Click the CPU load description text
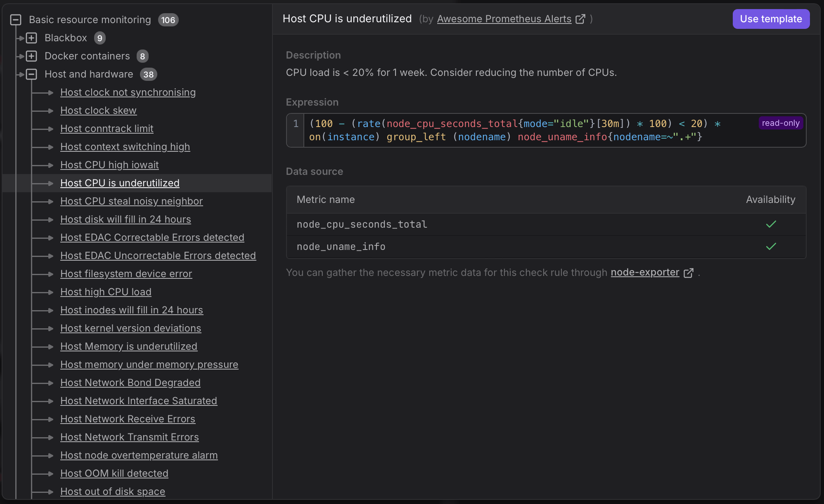824x504 pixels. pyautogui.click(x=451, y=73)
